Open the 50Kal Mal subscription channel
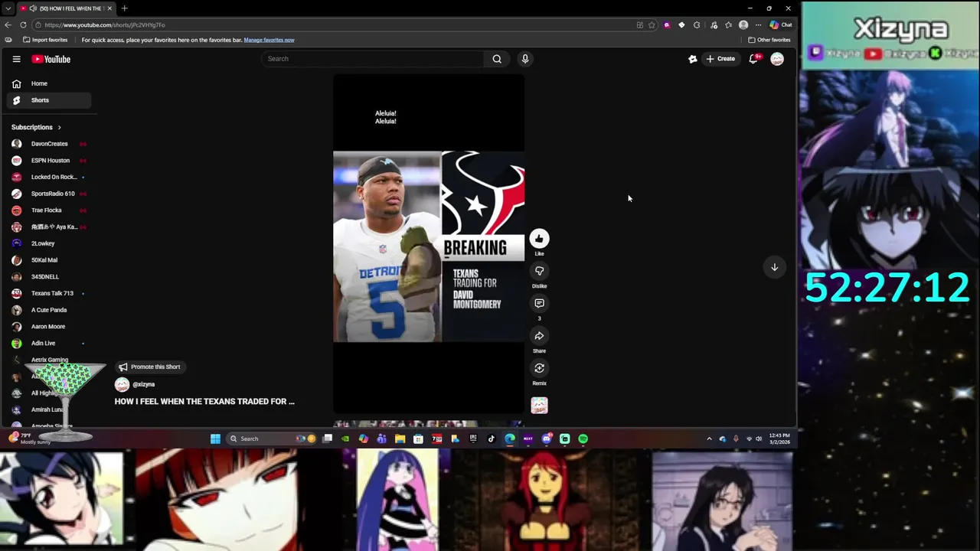The height and width of the screenshot is (551, 980). coord(49,260)
